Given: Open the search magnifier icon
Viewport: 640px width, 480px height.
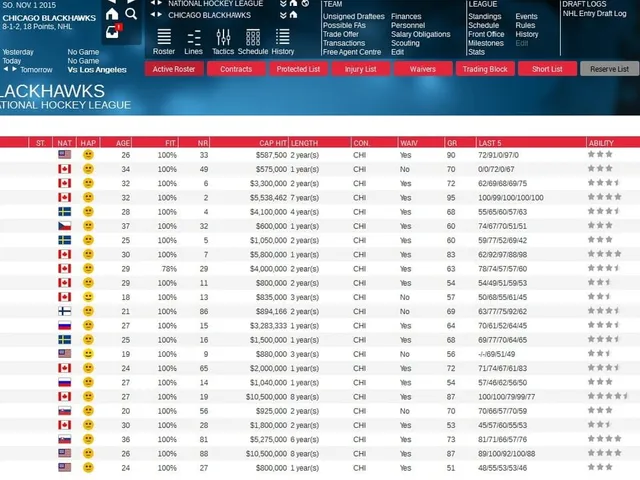Looking at the screenshot, I should click(131, 14).
